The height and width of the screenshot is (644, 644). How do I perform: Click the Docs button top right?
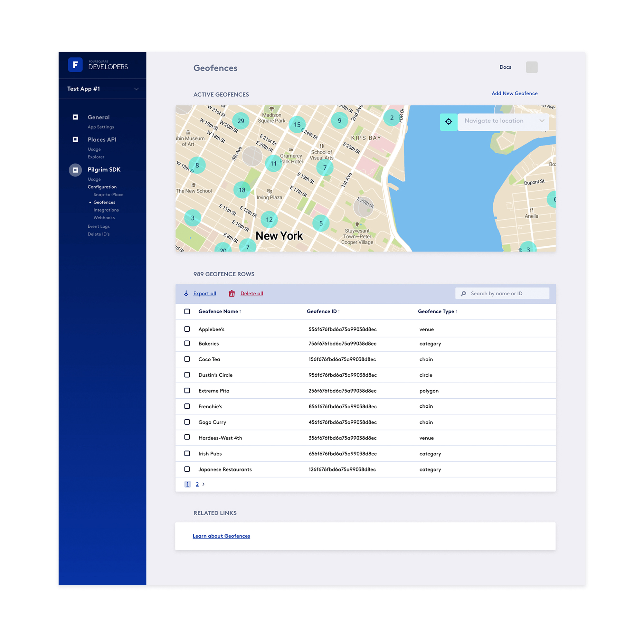(x=506, y=67)
